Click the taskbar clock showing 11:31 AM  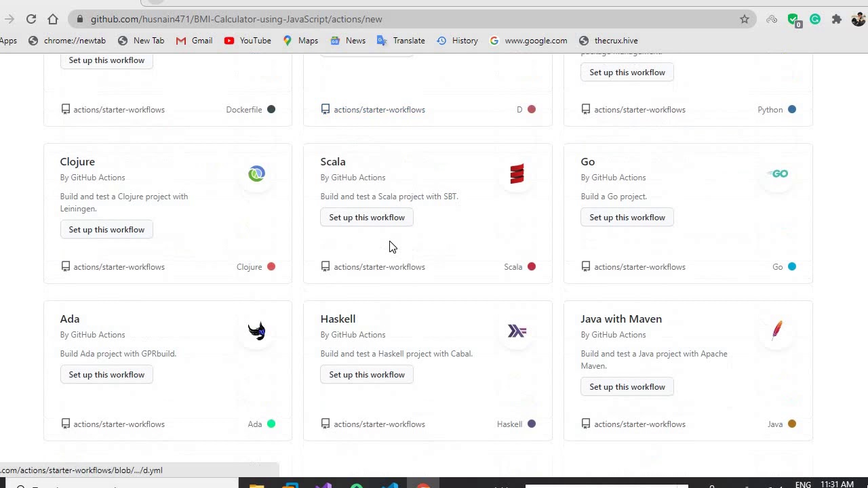coord(837,485)
